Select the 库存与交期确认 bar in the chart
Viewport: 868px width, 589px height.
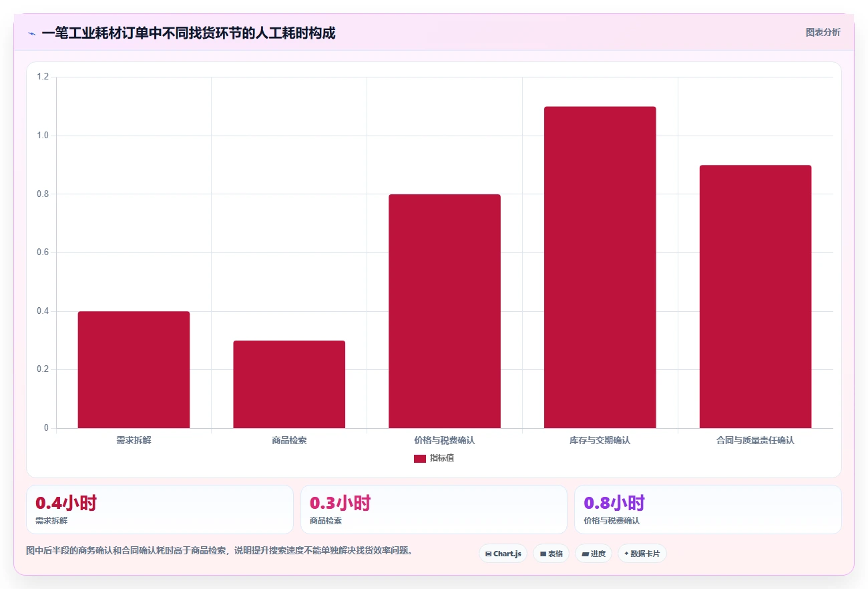tap(600, 267)
